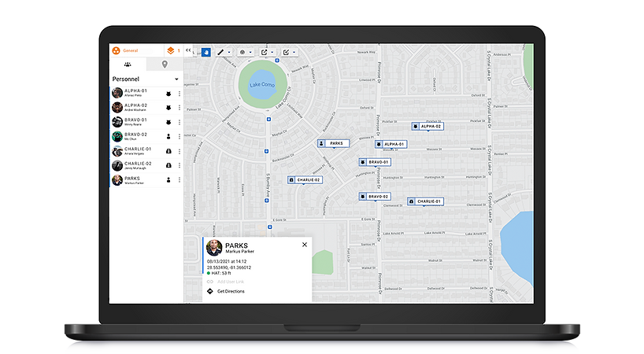This screenshot has height=354, width=644.
Task: Open the three-dot menu for ALPHA-02
Action: [x=180, y=108]
